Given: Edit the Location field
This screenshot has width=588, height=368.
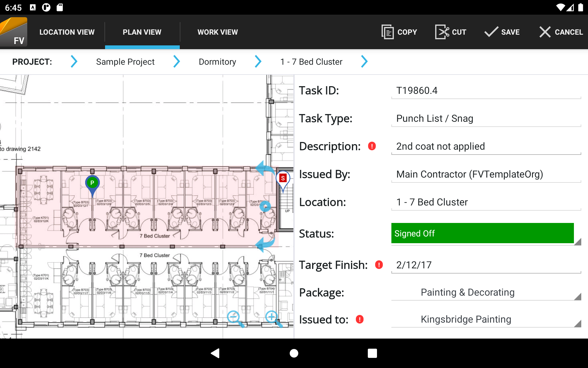Looking at the screenshot, I should click(x=486, y=202).
